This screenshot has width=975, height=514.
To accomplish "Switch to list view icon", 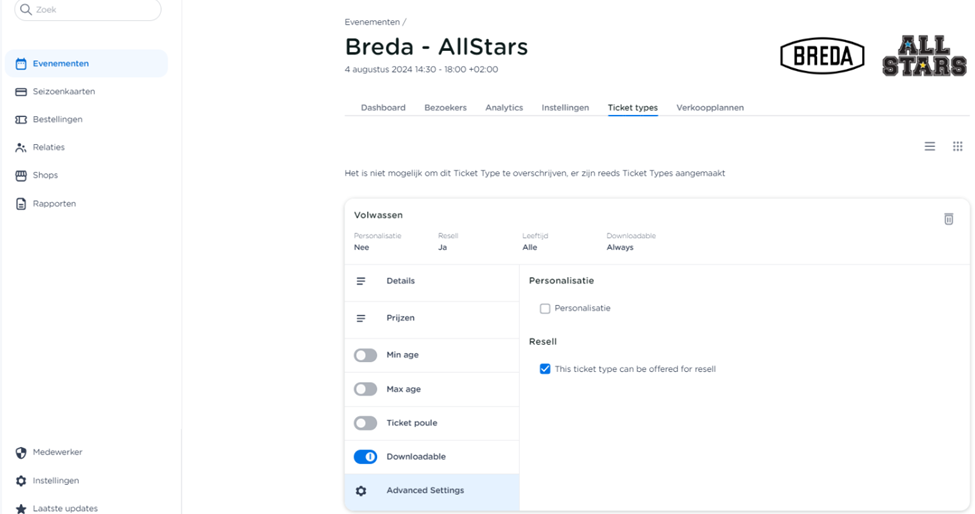I will (x=929, y=147).
